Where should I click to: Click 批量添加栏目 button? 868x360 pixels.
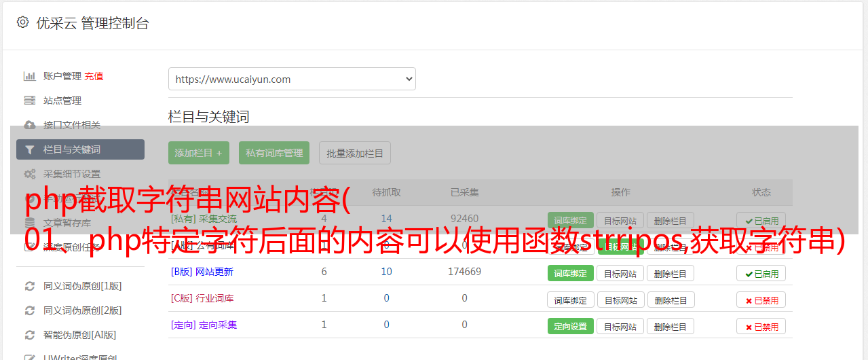[x=355, y=153]
